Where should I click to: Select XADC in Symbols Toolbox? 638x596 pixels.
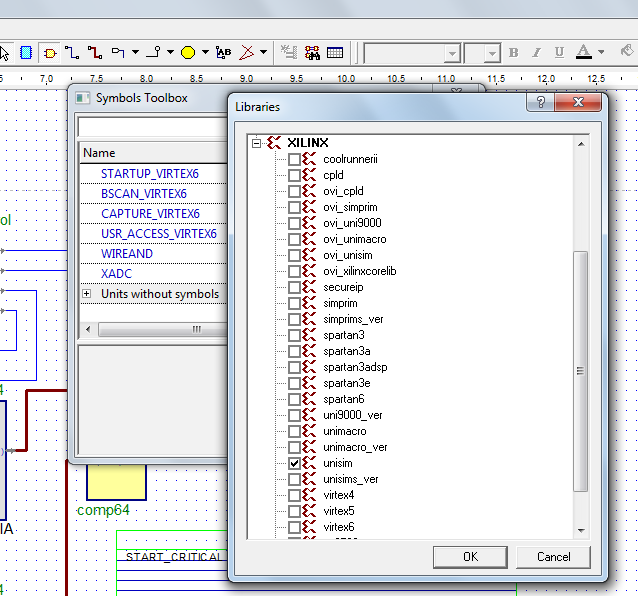(x=116, y=274)
